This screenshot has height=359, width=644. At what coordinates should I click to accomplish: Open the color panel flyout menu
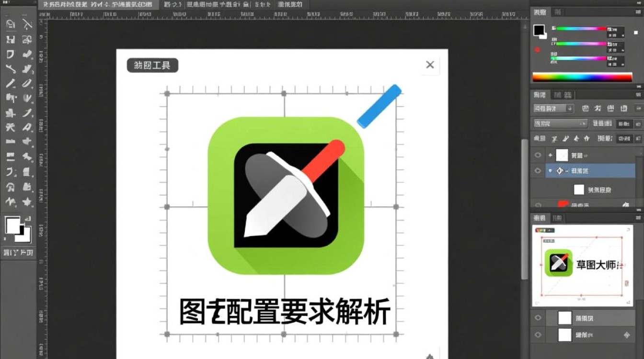pos(636,12)
